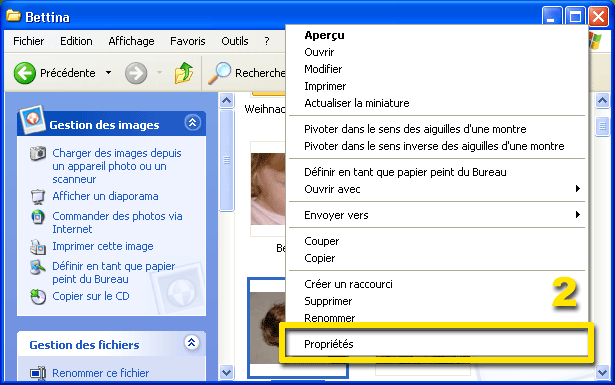Viewport: 615px width, 385px height.
Task: Collapse the Gestion des images panel
Action: (x=192, y=123)
